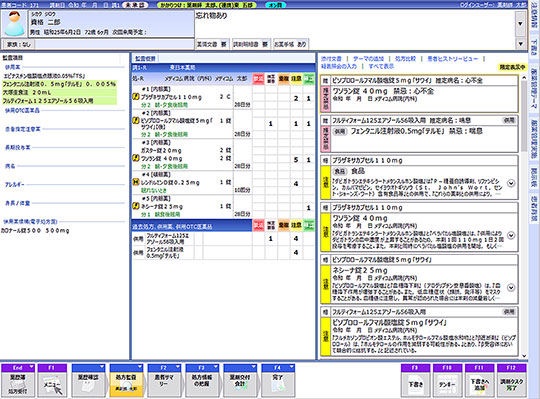Click the patient avatar icon
Screen dimensions: 540x399
click(14, 23)
